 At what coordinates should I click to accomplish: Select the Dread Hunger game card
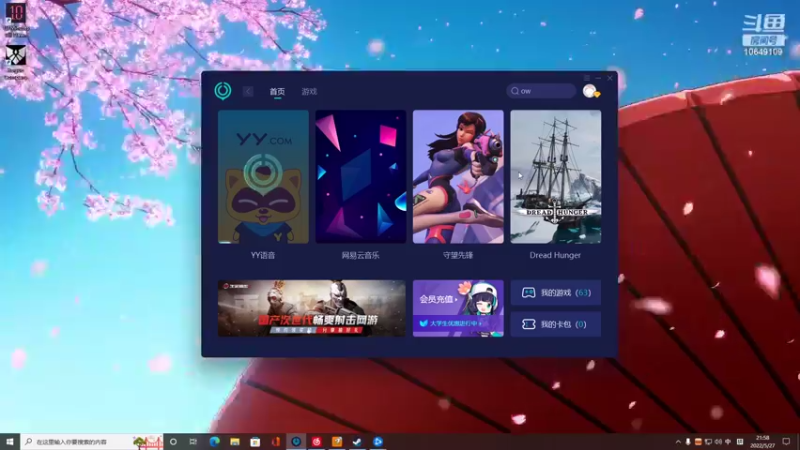(556, 177)
